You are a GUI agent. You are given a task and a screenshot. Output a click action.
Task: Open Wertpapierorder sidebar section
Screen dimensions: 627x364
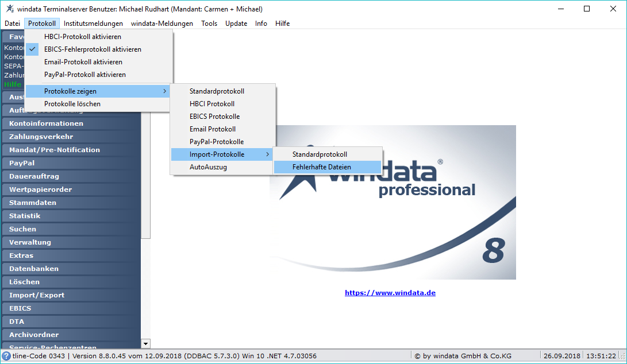coord(72,189)
